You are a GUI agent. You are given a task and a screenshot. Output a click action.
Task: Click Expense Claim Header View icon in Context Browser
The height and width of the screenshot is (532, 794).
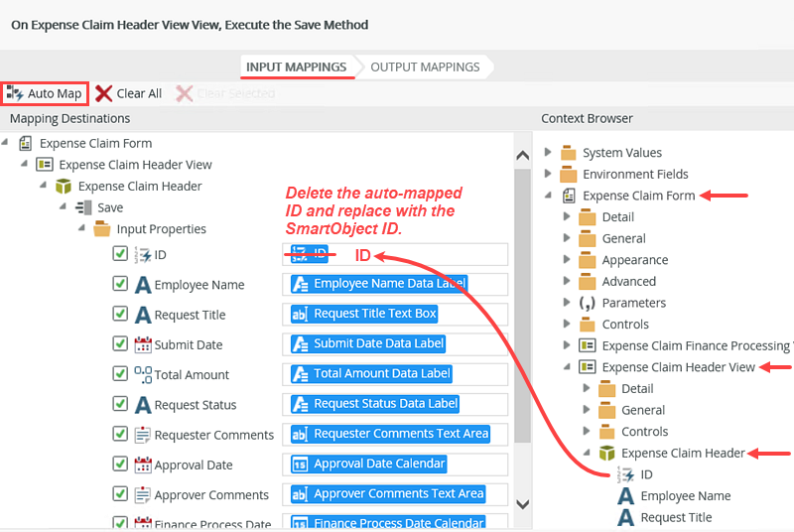click(x=587, y=366)
